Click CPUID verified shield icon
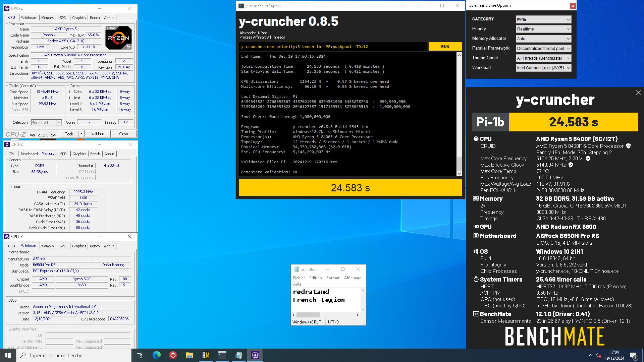The width and height of the screenshot is (644, 362). [628, 146]
